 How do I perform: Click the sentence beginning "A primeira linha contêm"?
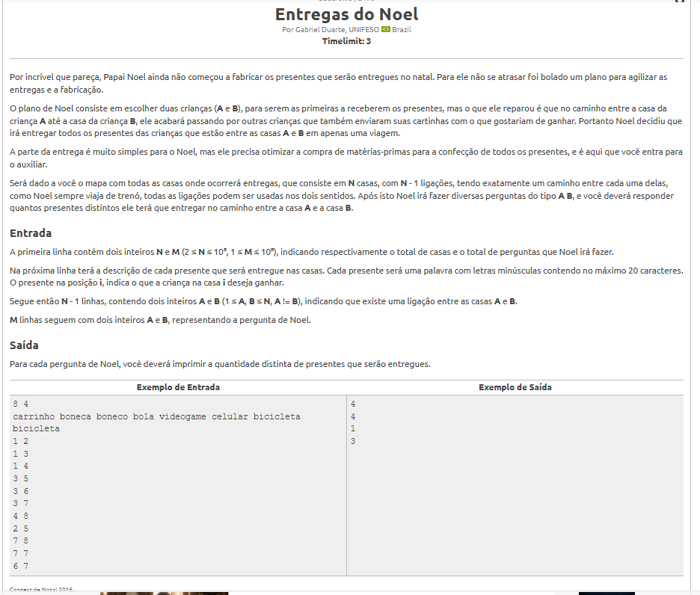(x=312, y=252)
